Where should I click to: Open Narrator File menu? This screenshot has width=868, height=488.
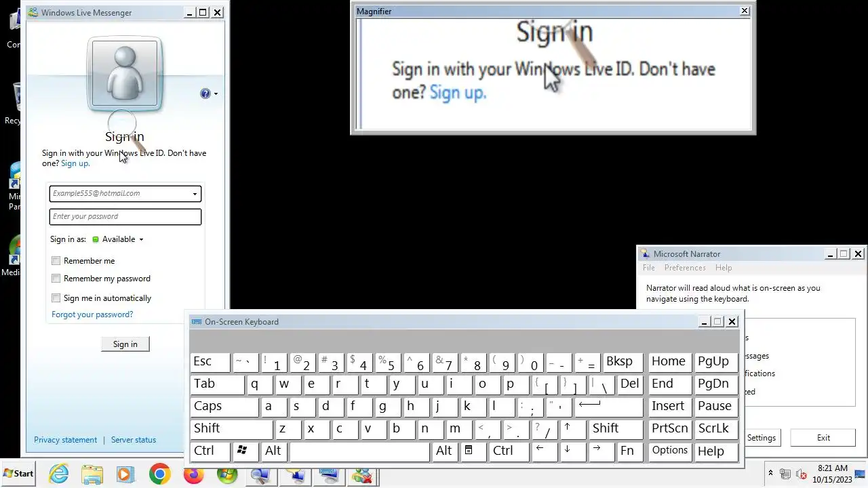coord(649,268)
